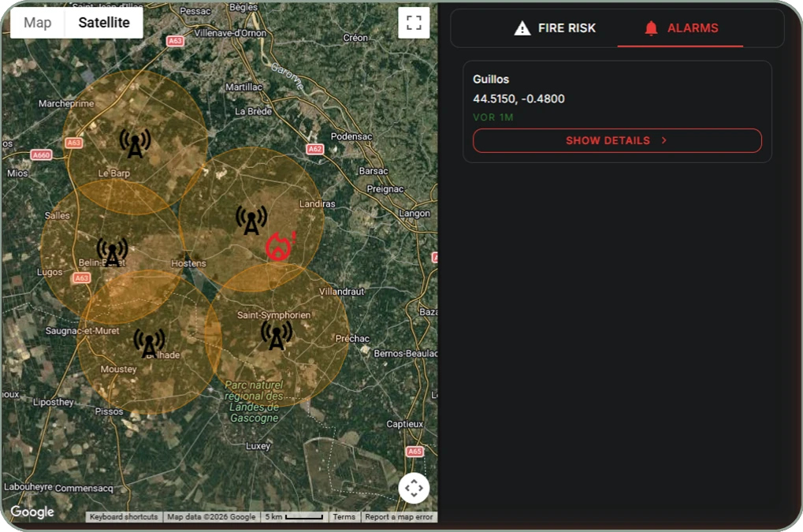Screen dimensions: 803x532
Task: Click the Luxey place label
Action: (x=258, y=446)
